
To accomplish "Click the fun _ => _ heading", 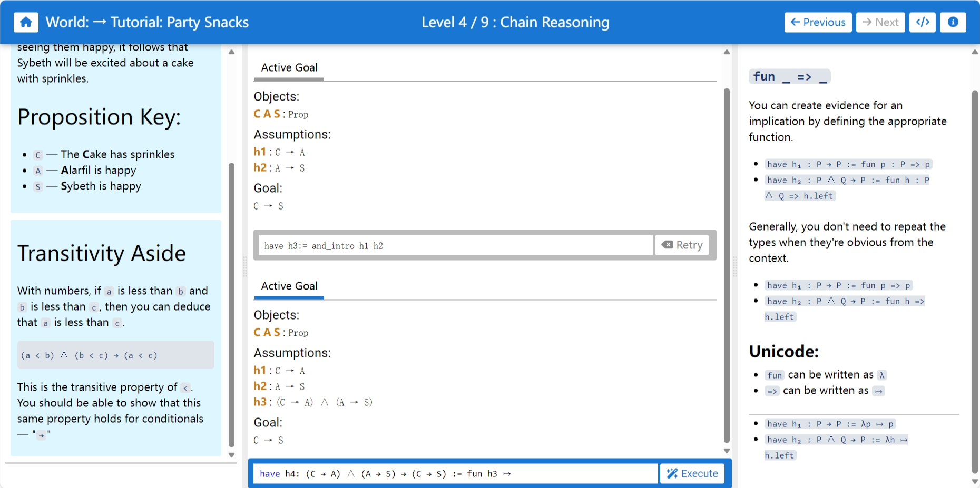I will tap(789, 77).
